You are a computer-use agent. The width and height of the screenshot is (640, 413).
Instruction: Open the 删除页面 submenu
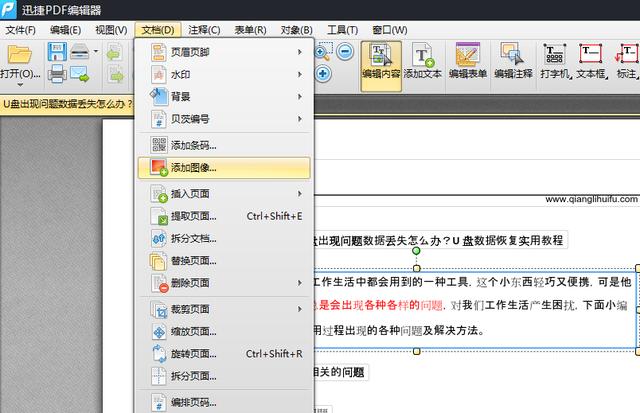coord(224,283)
